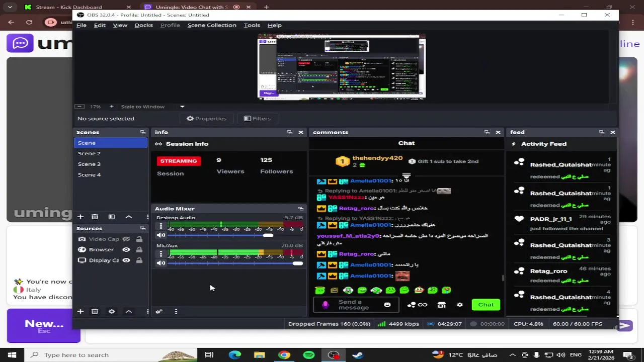
Task: Float the Scenes dock
Action: [x=143, y=132]
